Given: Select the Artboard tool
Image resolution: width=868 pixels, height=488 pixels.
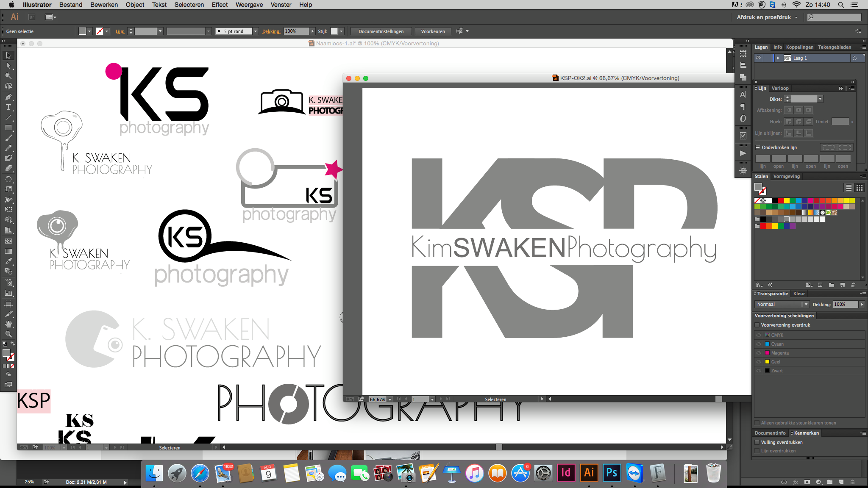Looking at the screenshot, I should tap(8, 303).
